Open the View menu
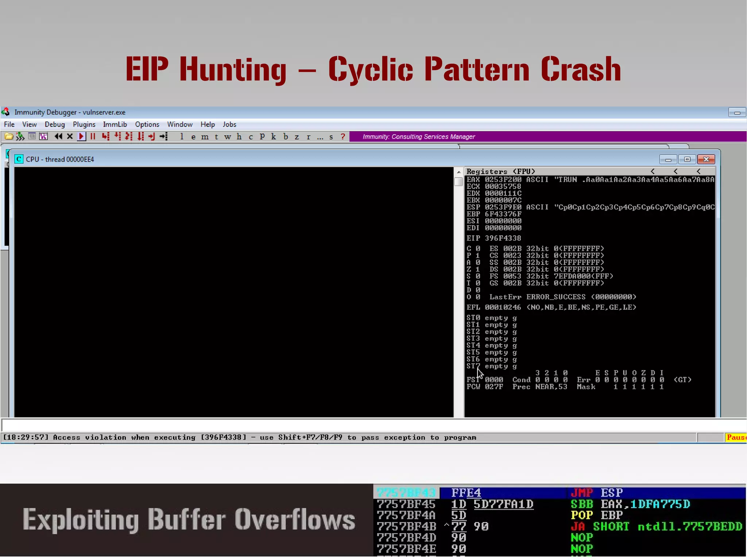Viewport: 747px width, 560px height. click(30, 124)
